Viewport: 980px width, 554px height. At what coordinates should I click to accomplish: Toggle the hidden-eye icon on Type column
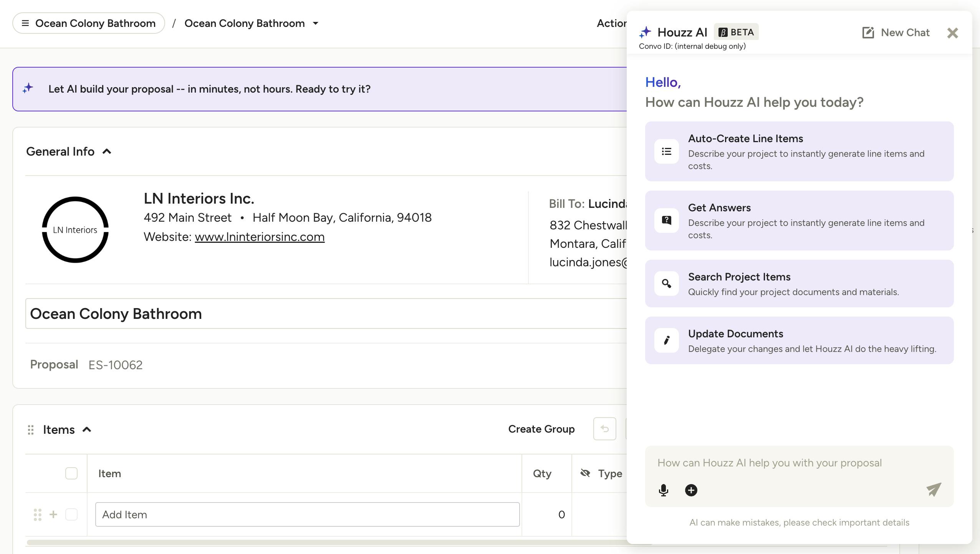click(585, 473)
